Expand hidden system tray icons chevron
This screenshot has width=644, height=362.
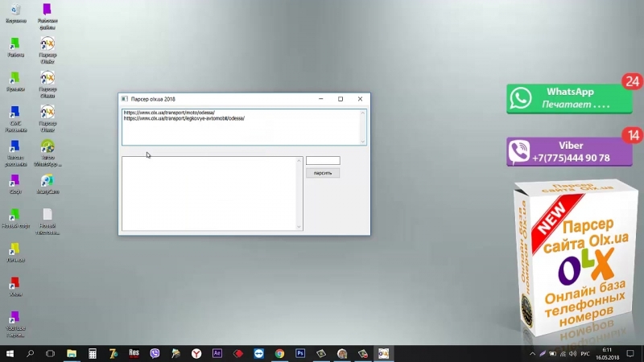pos(532,354)
